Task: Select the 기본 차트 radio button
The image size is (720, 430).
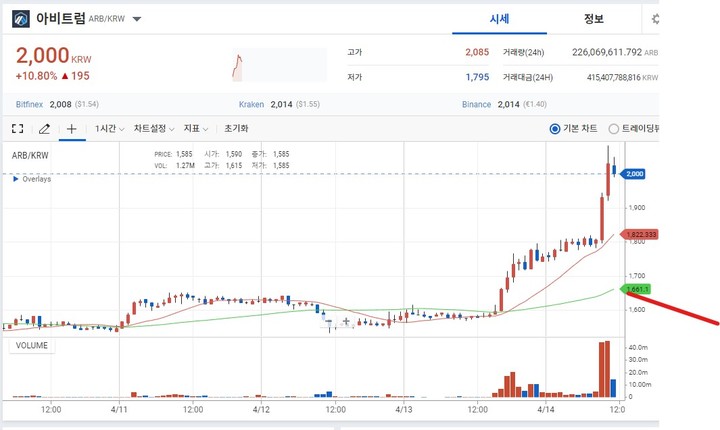Action: pos(556,129)
